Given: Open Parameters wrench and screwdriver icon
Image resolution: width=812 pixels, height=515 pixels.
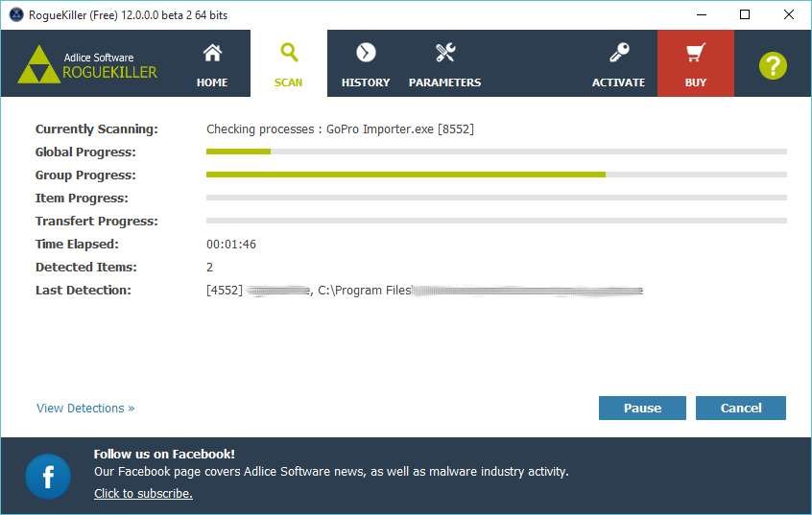Looking at the screenshot, I should [x=444, y=53].
